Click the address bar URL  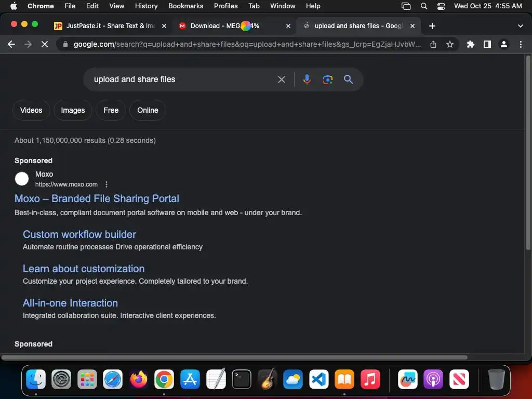point(247,44)
